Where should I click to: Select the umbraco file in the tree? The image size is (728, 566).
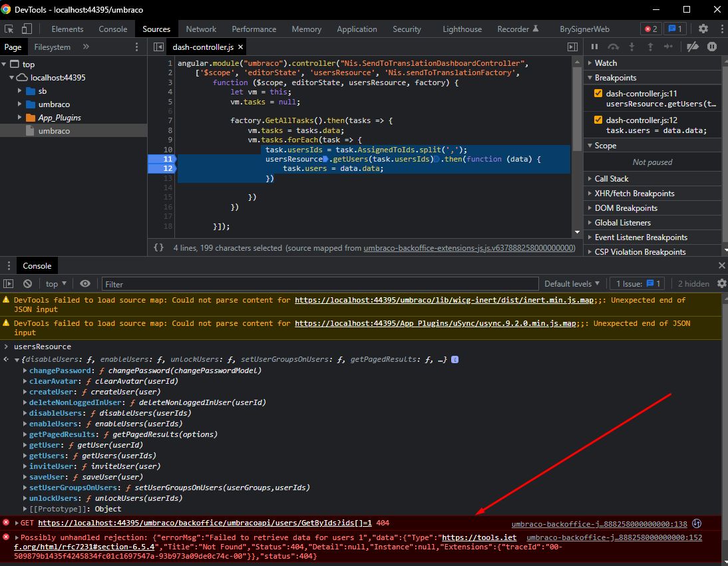click(x=54, y=131)
